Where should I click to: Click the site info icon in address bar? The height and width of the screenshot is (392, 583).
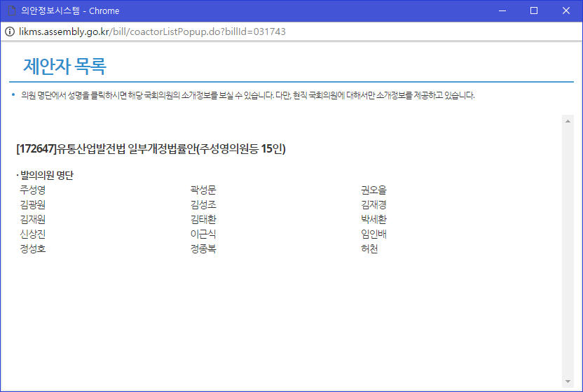click(10, 31)
